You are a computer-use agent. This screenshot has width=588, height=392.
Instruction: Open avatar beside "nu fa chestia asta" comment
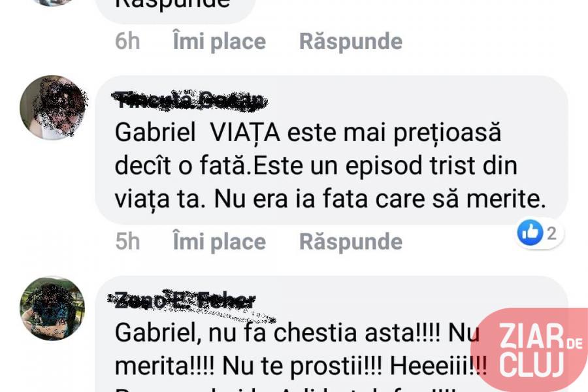tap(52, 309)
